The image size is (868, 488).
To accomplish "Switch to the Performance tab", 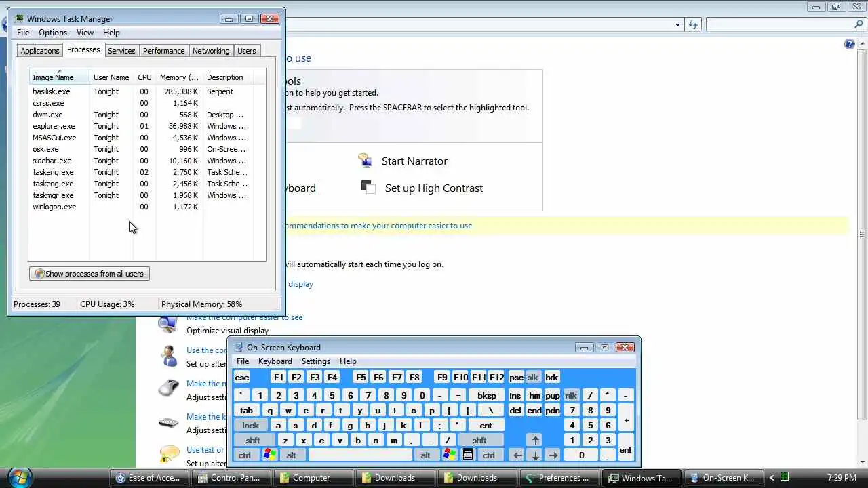I will tap(163, 51).
